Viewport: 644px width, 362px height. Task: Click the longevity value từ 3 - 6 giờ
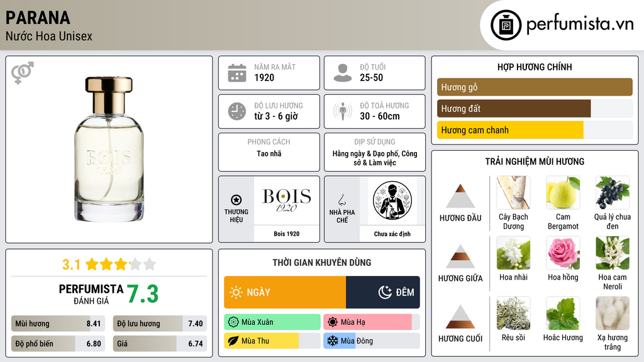[x=276, y=116]
